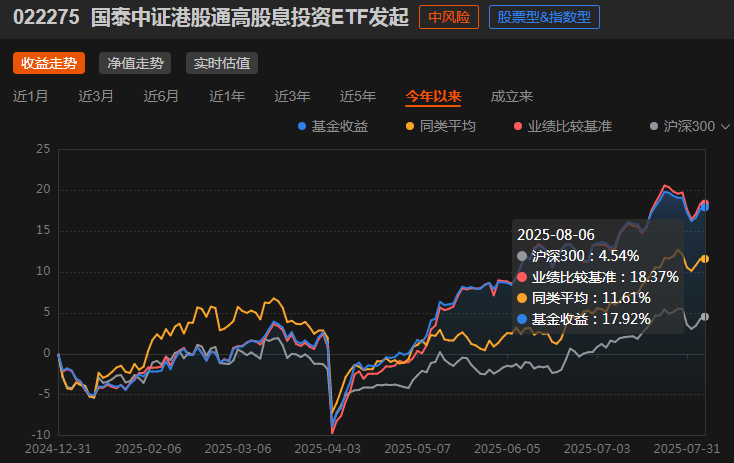Toggle the 同类平均 legend series
734x463 pixels.
tap(441, 126)
